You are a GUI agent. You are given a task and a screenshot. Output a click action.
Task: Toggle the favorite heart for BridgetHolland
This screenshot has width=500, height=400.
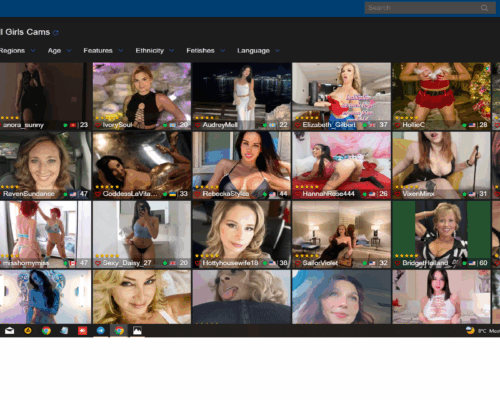tap(398, 263)
